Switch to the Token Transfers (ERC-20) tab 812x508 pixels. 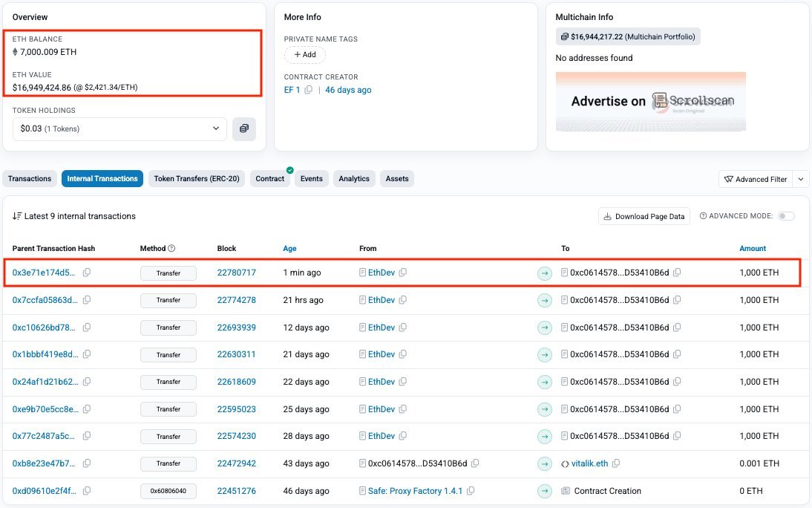click(x=197, y=178)
